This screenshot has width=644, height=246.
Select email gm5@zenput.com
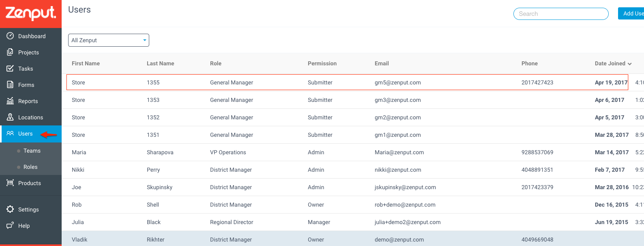coord(398,82)
